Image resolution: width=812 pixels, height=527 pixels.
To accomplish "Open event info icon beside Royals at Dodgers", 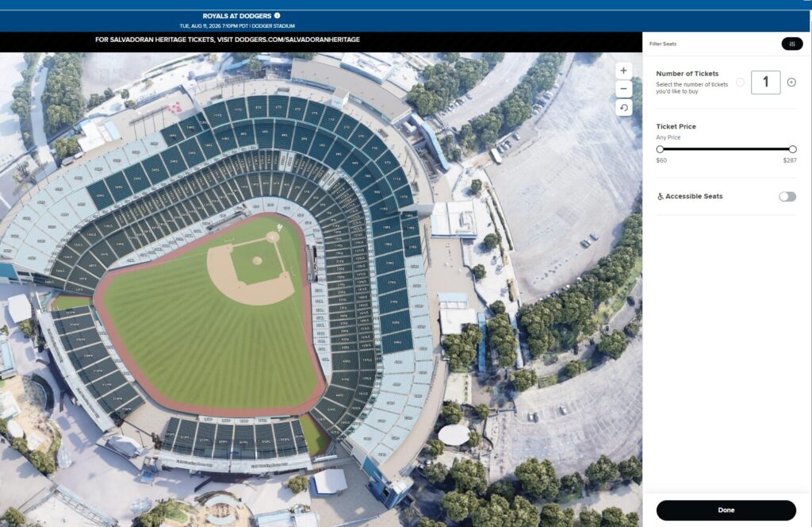I will click(x=277, y=15).
